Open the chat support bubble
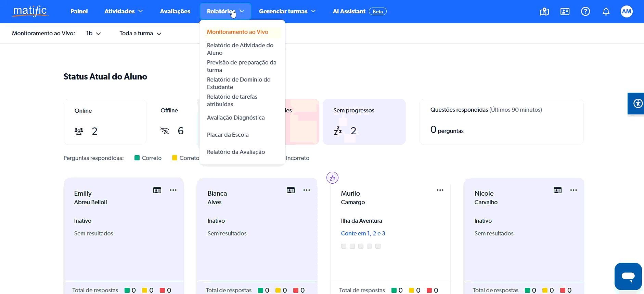Image resolution: width=644 pixels, height=294 pixels. coord(628,276)
